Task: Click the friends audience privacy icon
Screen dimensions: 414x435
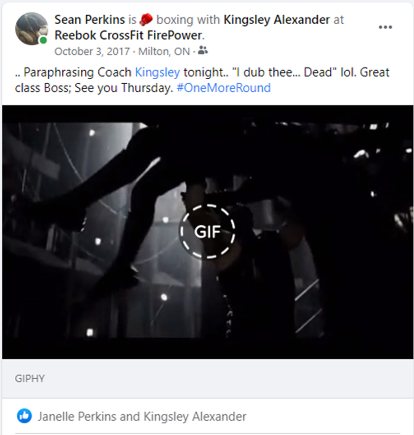Action: [x=203, y=51]
